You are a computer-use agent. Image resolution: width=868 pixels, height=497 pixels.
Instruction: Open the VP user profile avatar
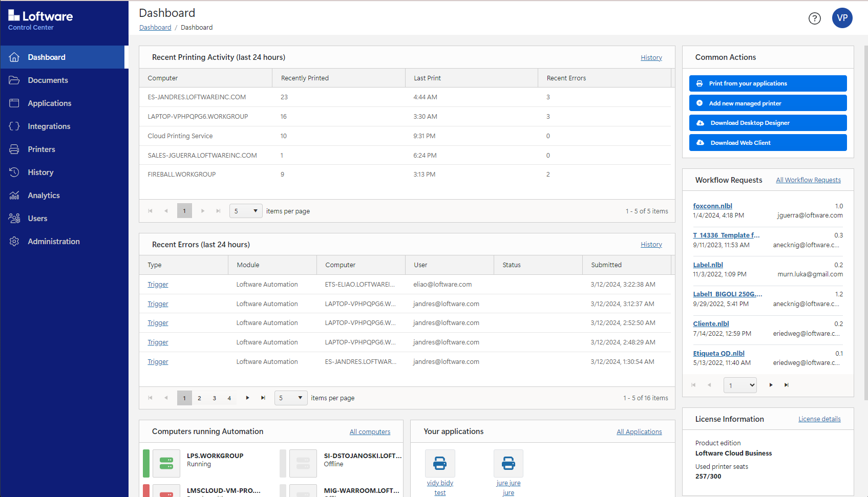pos(842,18)
